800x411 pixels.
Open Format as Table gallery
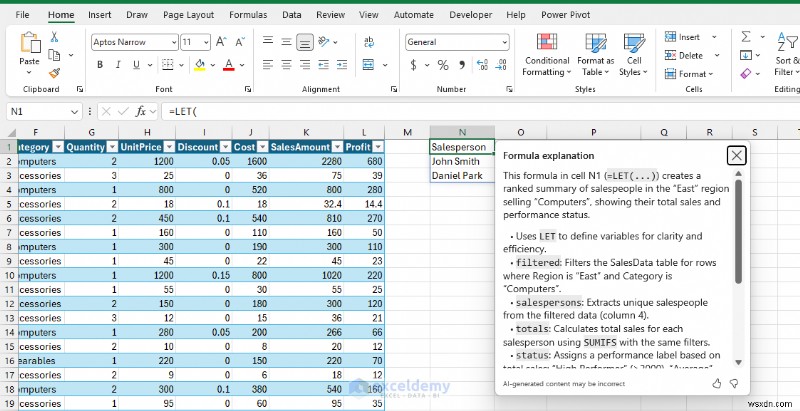click(595, 55)
